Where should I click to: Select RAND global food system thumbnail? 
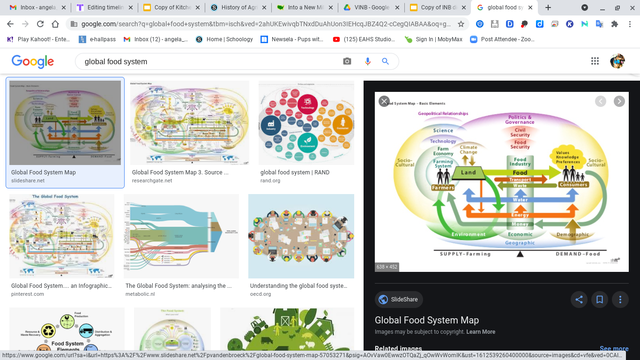[x=306, y=123]
